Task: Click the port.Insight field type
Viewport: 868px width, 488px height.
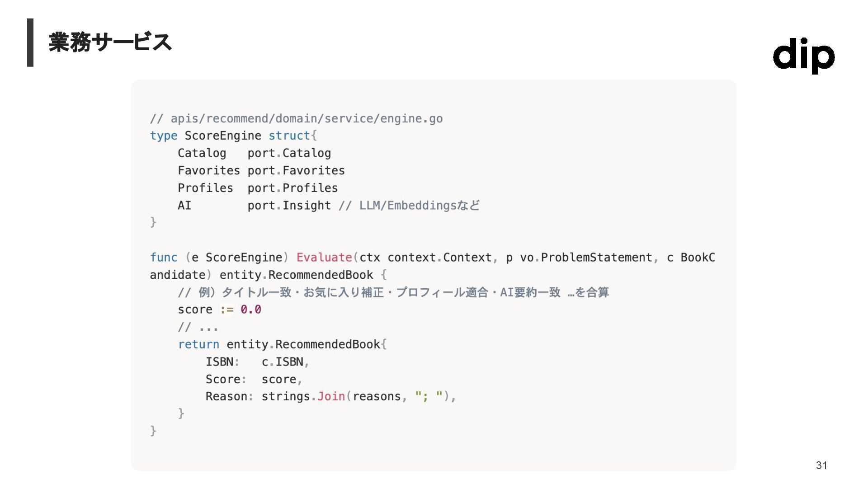Action: (289, 206)
